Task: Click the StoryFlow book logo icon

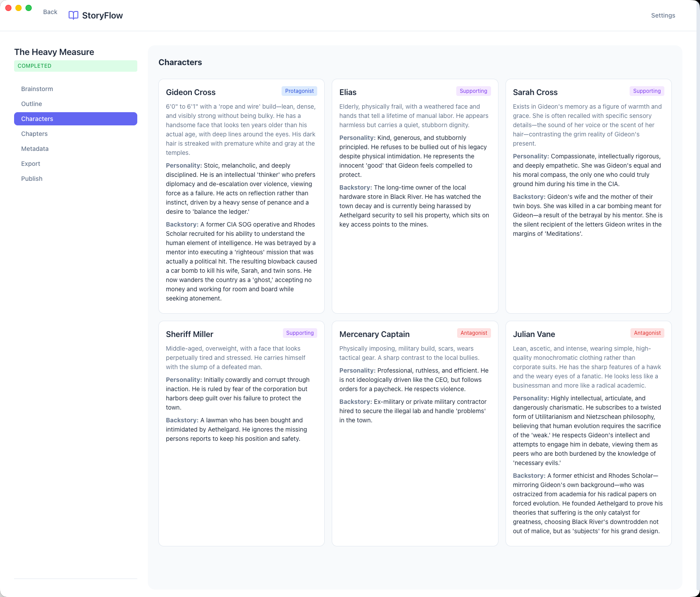Action: (x=73, y=15)
